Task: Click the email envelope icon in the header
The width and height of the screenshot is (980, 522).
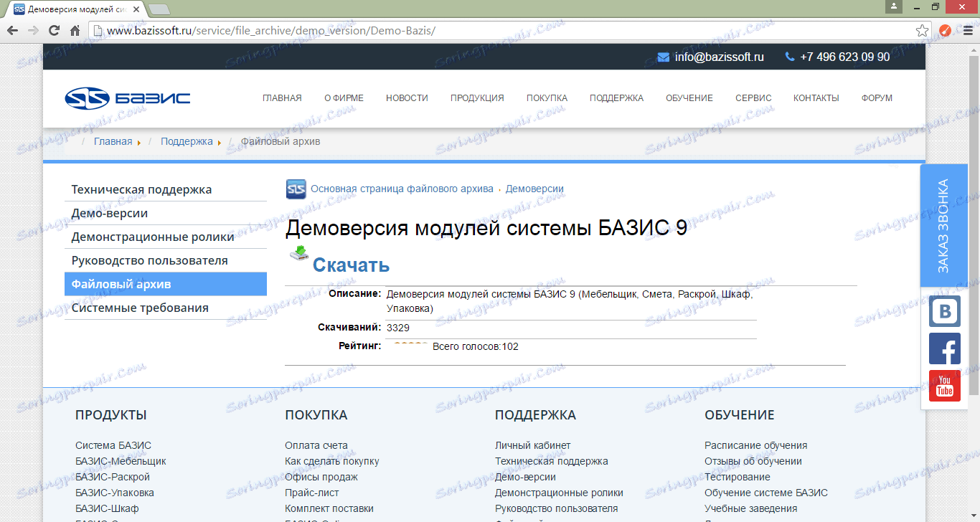Action: (662, 57)
